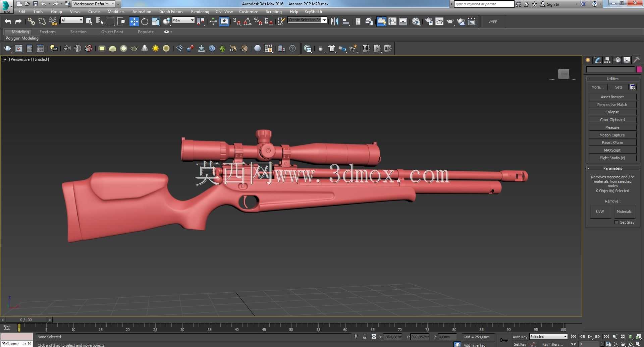Viewport: 644px width, 347px height.
Task: Click the Reset XForm utility button
Action: click(x=612, y=142)
